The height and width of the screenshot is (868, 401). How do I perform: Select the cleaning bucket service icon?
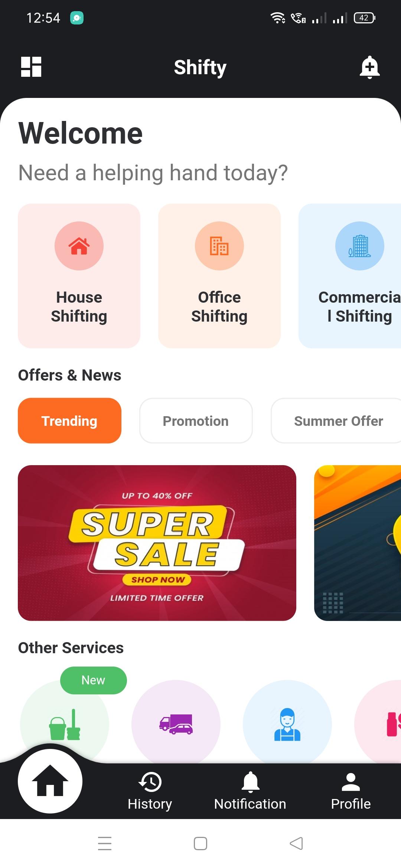(65, 723)
